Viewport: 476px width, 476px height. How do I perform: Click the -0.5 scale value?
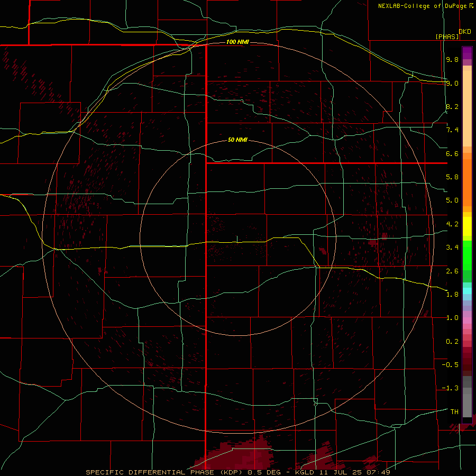[450, 365]
